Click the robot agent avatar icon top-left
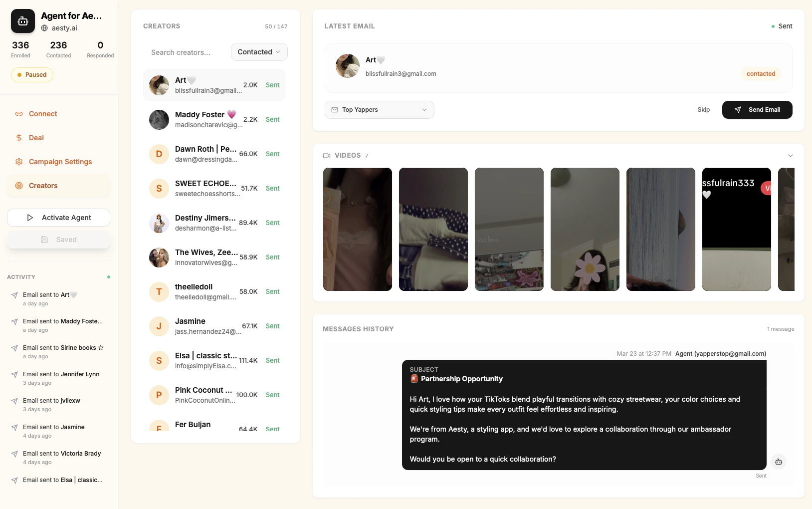This screenshot has width=812, height=509. 22,21
